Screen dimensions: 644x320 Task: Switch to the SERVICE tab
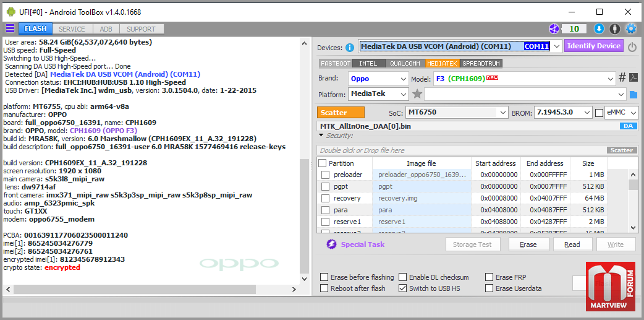(x=72, y=29)
